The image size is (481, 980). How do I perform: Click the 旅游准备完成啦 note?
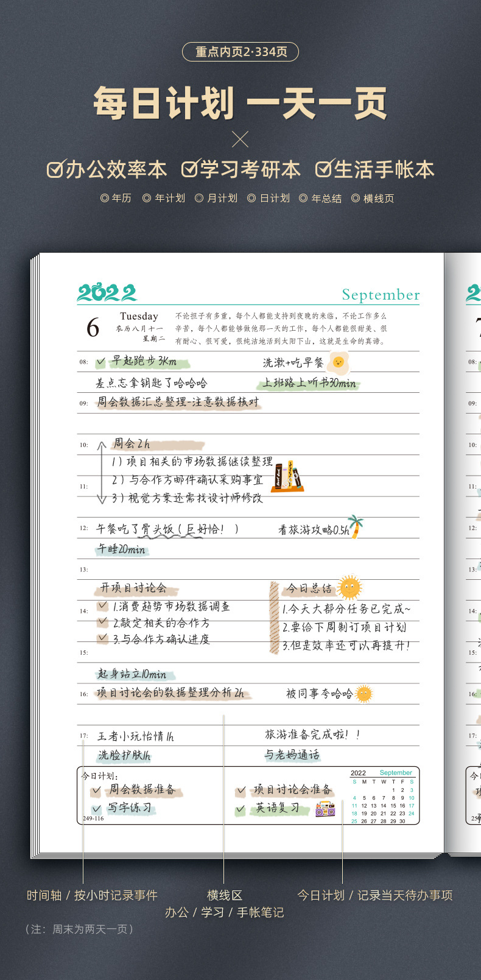click(x=312, y=735)
